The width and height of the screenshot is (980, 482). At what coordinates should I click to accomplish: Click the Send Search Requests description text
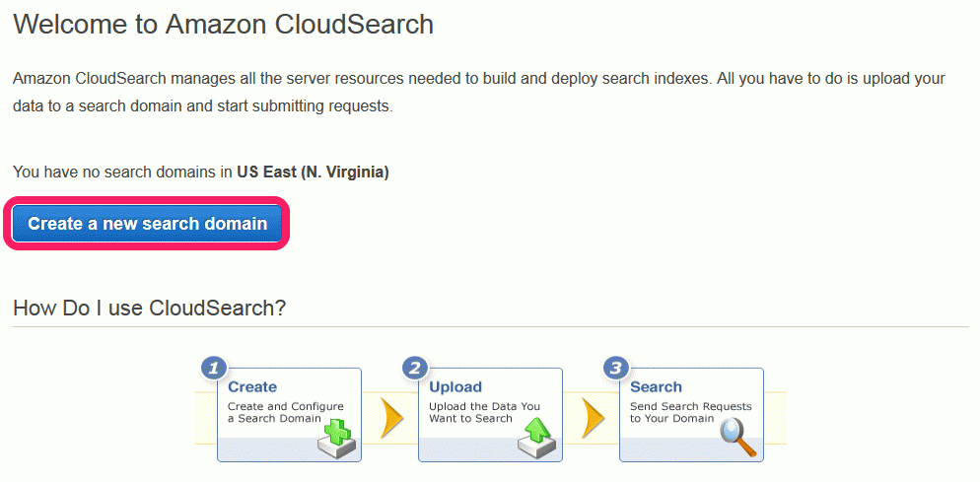click(690, 412)
